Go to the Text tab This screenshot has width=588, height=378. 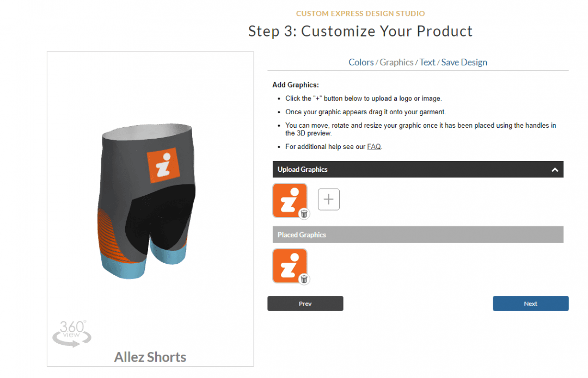[x=427, y=63]
